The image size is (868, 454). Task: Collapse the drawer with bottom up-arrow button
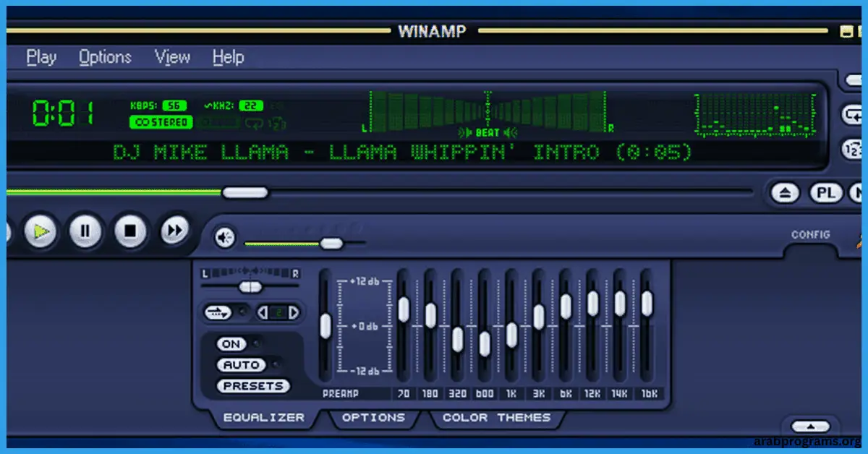pos(810,427)
